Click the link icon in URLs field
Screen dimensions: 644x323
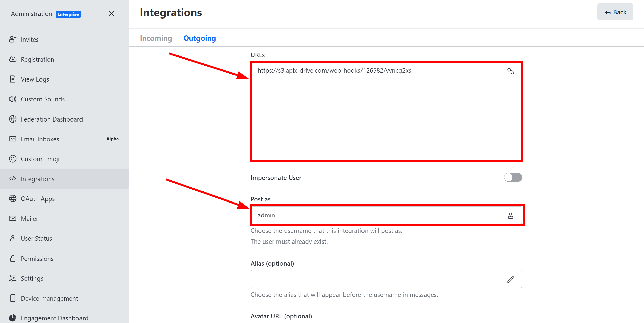511,71
